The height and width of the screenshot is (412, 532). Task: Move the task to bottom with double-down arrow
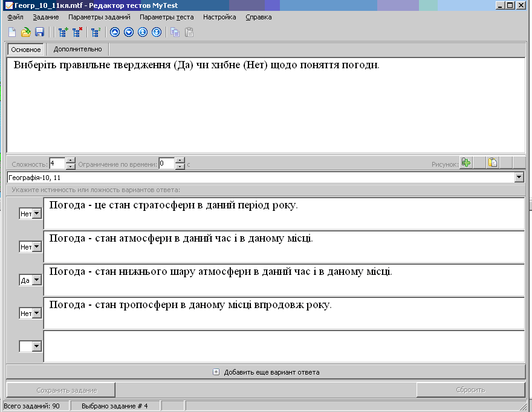click(157, 32)
